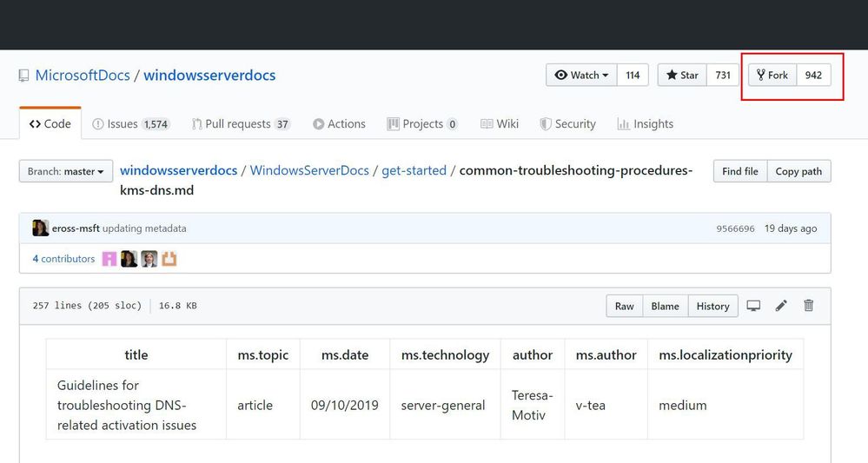Screen dimensions: 868x463
Task: Click the 'ms.localizationpriority' column header
Action: (x=726, y=354)
